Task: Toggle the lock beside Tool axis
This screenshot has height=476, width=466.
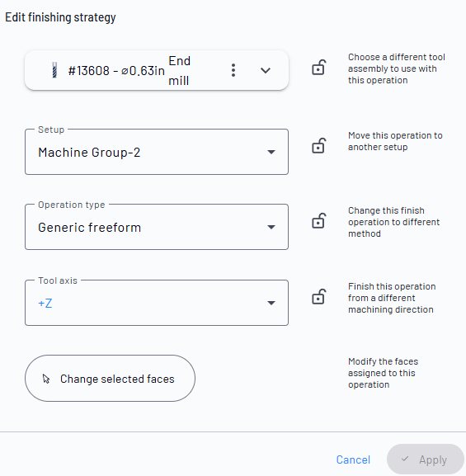Action: pyautogui.click(x=318, y=297)
